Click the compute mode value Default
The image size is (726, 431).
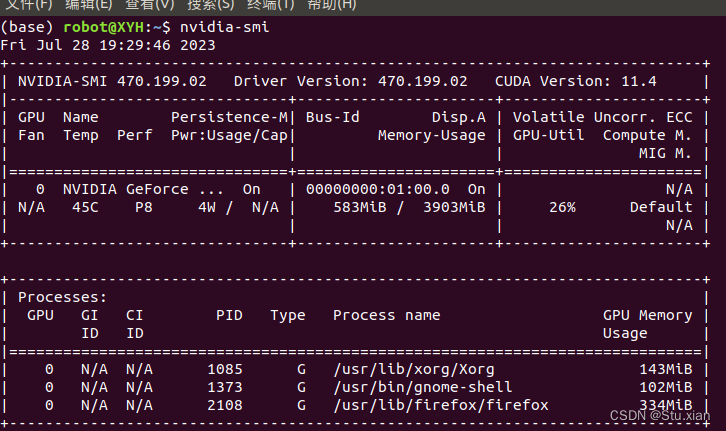[661, 207]
